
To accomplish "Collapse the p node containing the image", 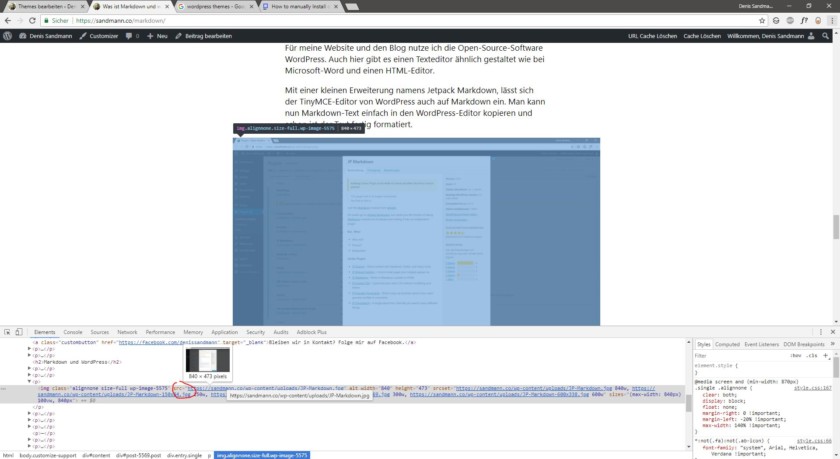I will (31, 381).
